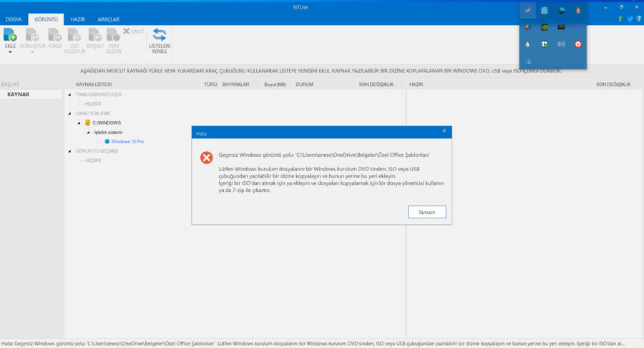Select KAYNAK in the left sidebar

tap(31, 94)
